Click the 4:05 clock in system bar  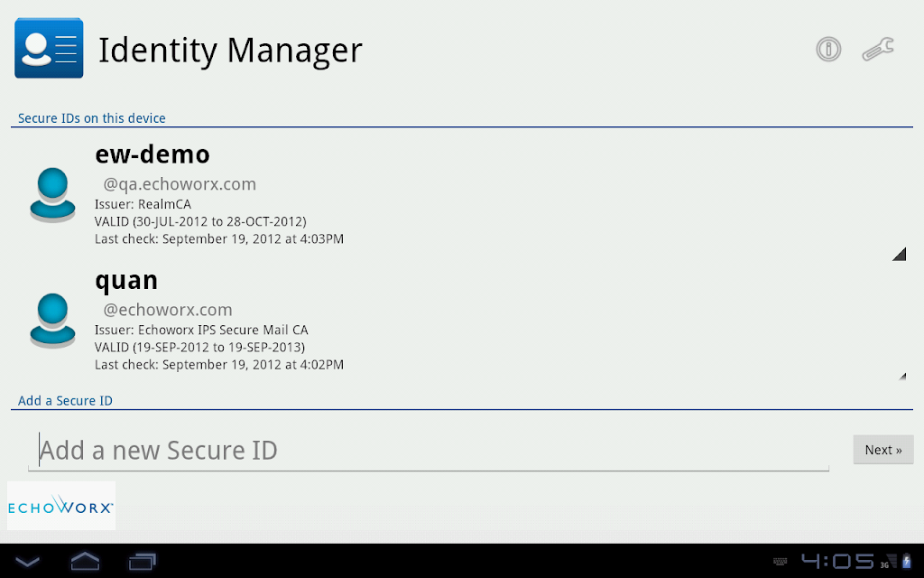(x=837, y=561)
